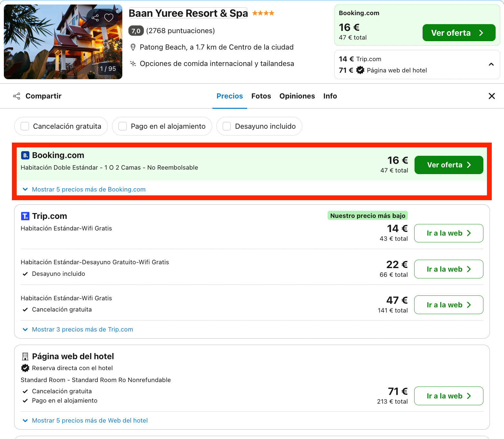Click the sparkle icon beside Opciones de comida
This screenshot has width=504, height=439.
point(133,63)
